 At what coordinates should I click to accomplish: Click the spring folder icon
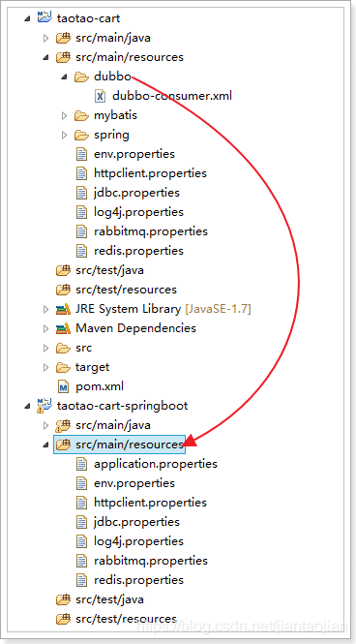(82, 135)
